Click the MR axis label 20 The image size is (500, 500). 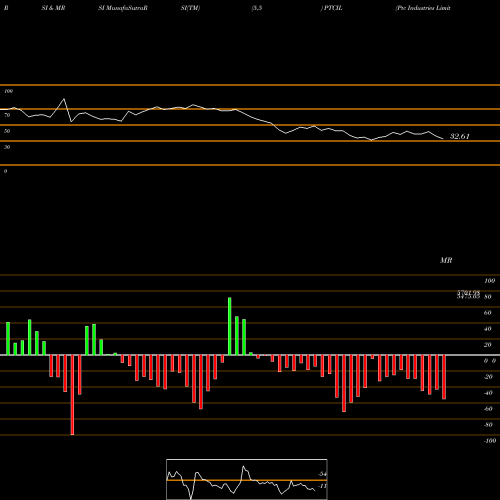click(x=488, y=345)
